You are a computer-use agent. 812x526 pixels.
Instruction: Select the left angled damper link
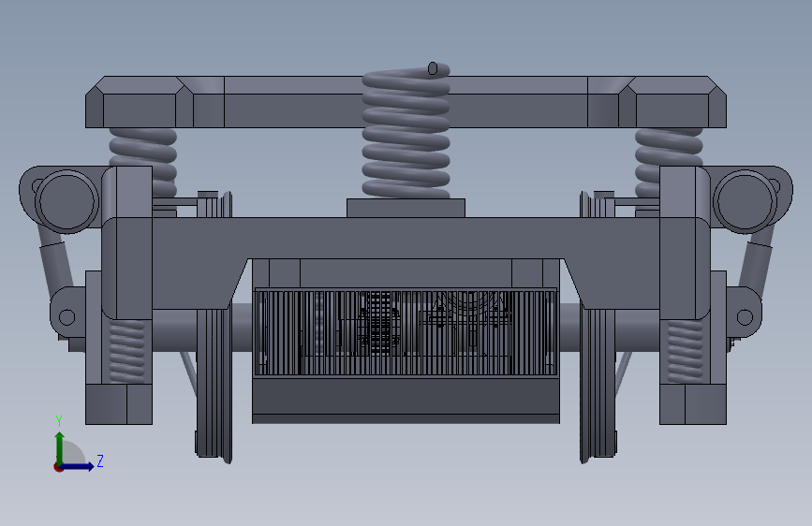click(x=55, y=263)
